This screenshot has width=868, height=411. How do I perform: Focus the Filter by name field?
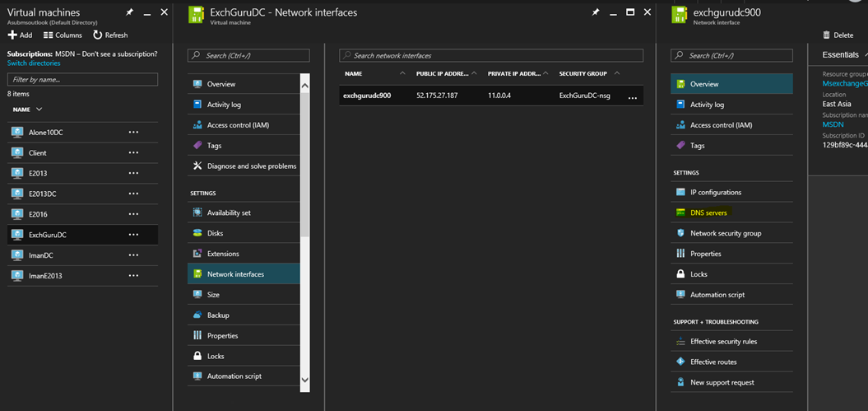(82, 79)
